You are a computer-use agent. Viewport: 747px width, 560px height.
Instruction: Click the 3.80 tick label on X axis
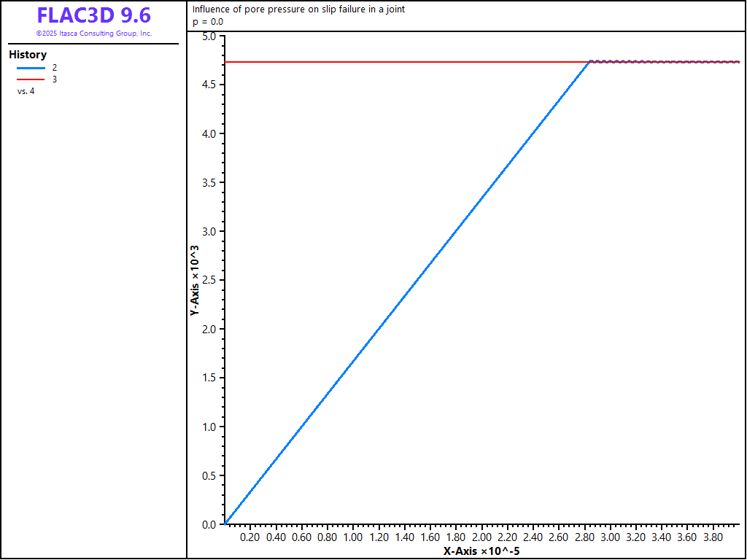click(713, 537)
